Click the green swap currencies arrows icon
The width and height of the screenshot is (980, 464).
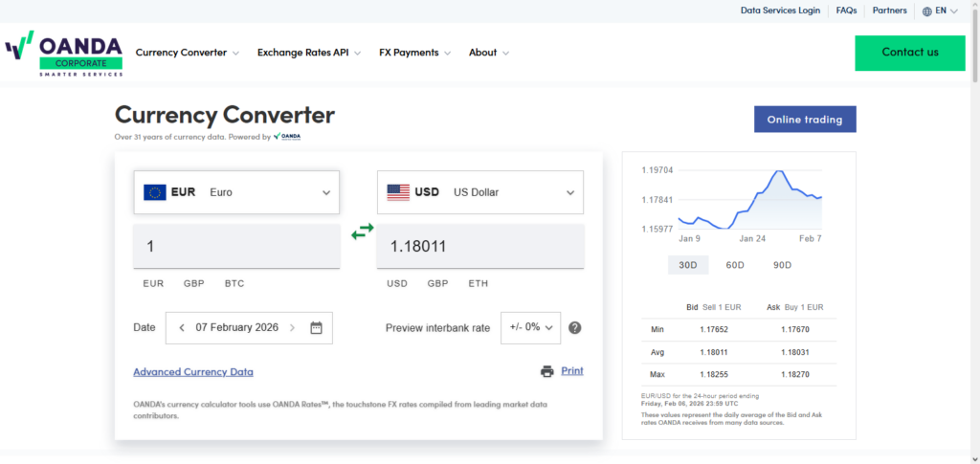(x=362, y=232)
